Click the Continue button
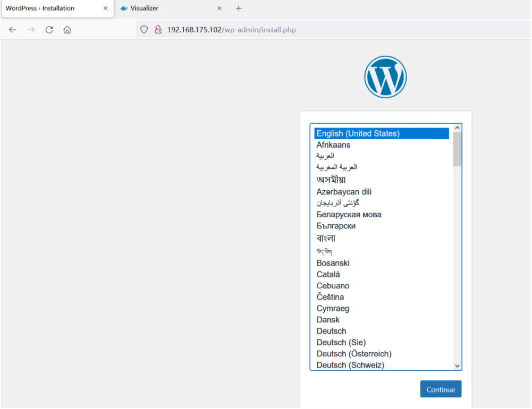The image size is (532, 409). coord(441,389)
